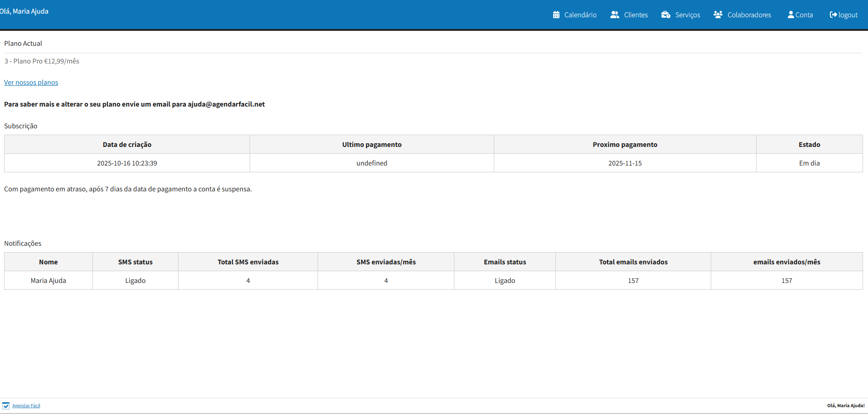The image size is (868, 414).
Task: Select the logout text in navbar
Action: tap(848, 15)
